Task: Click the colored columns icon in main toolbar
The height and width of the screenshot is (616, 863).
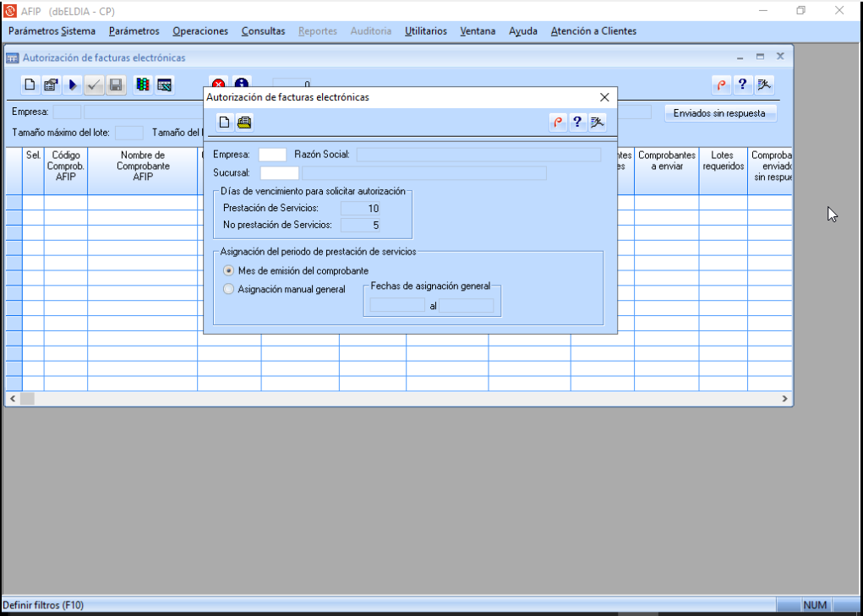Action: click(143, 85)
